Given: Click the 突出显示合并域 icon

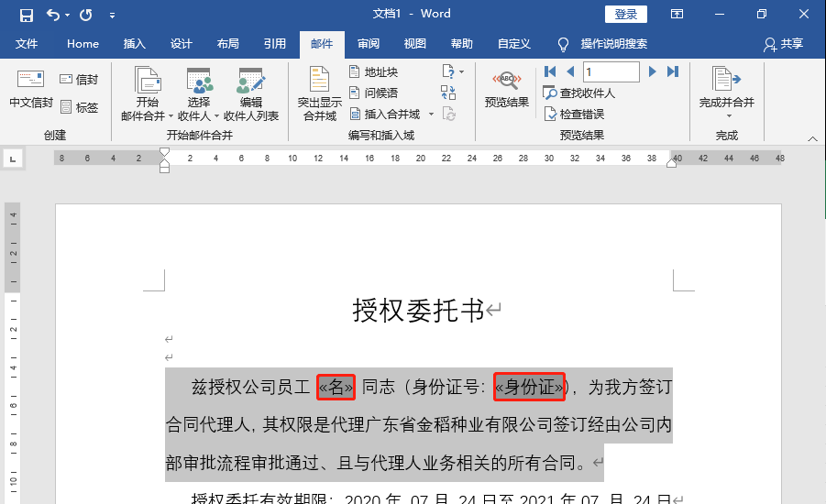Looking at the screenshot, I should coord(319,80).
